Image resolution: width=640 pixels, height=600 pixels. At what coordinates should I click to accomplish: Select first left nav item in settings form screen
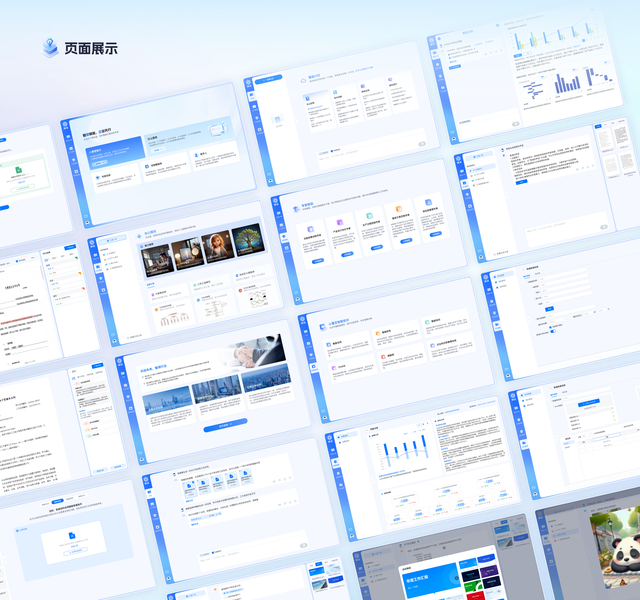coord(501,276)
